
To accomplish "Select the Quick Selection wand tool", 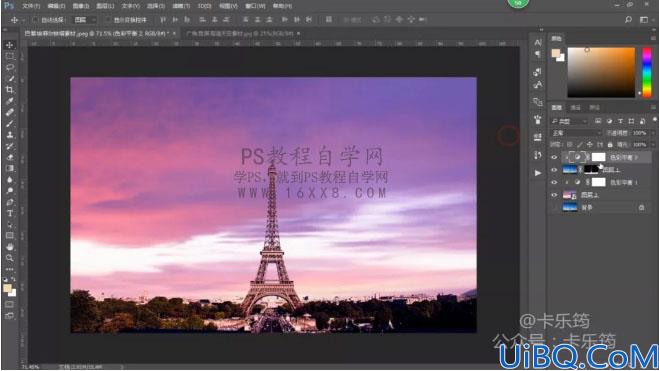I will coord(10,79).
